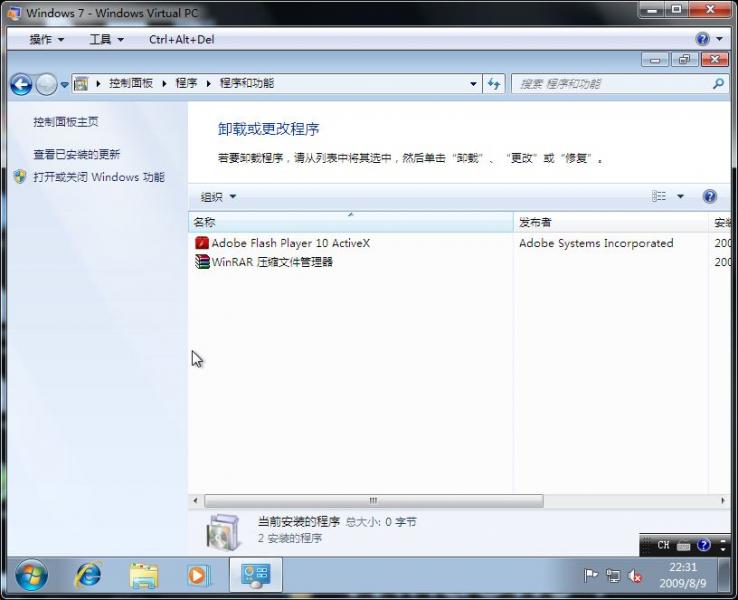Sort list by 发布者 column header
Screen dimensions: 738x600
pyautogui.click(x=611, y=222)
